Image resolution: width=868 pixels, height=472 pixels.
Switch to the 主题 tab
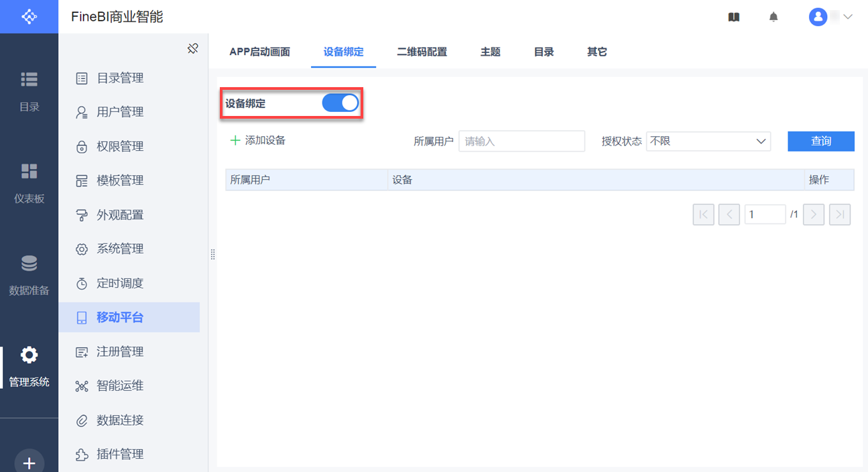tap(490, 52)
